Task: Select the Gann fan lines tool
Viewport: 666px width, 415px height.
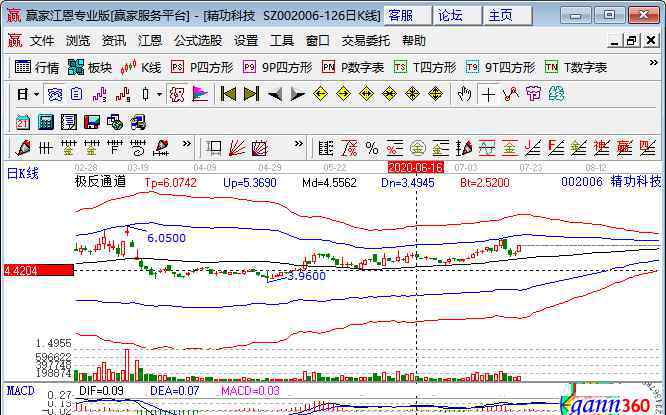Action: pyautogui.click(x=237, y=148)
